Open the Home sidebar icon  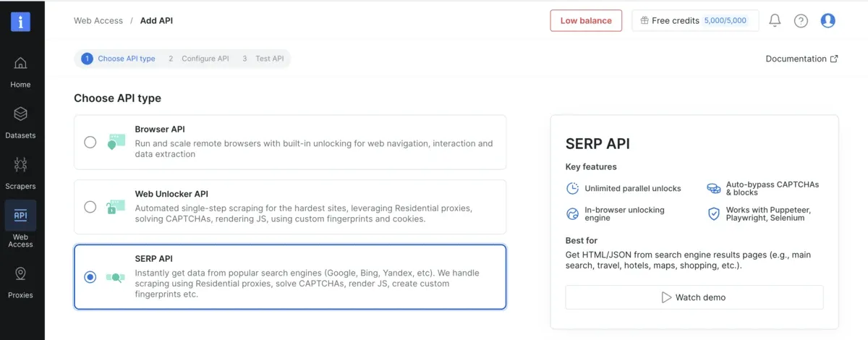(x=20, y=64)
